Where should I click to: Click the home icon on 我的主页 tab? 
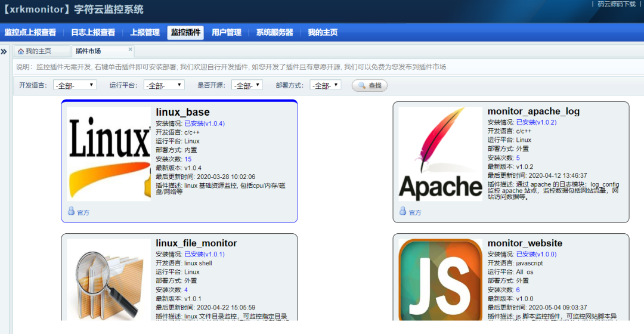(20, 51)
